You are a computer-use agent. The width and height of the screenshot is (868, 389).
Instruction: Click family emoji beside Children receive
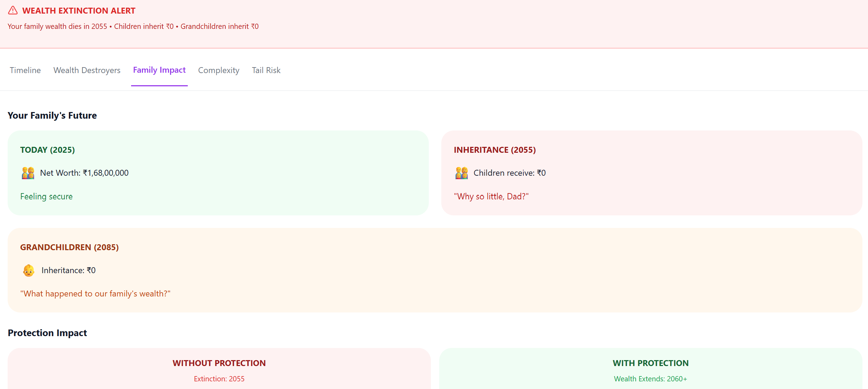(461, 173)
